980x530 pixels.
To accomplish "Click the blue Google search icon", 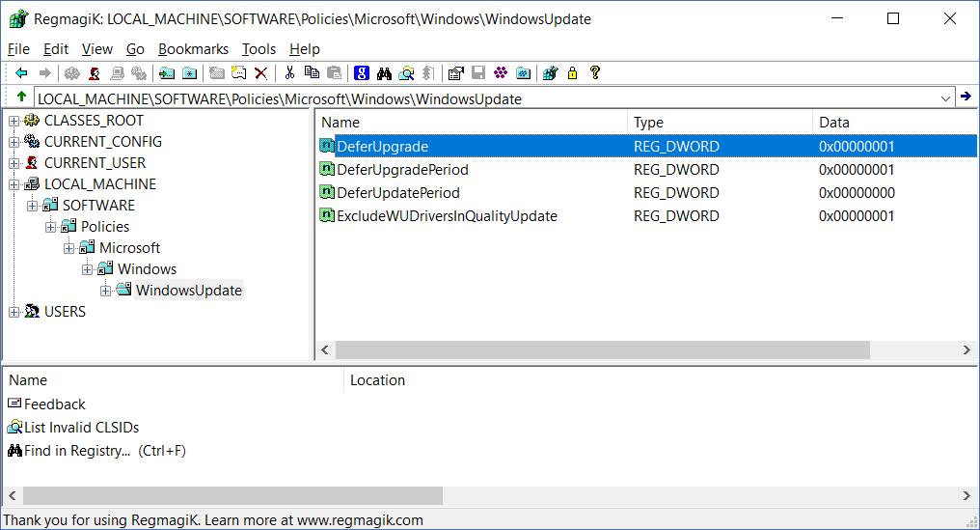I will 362,73.
